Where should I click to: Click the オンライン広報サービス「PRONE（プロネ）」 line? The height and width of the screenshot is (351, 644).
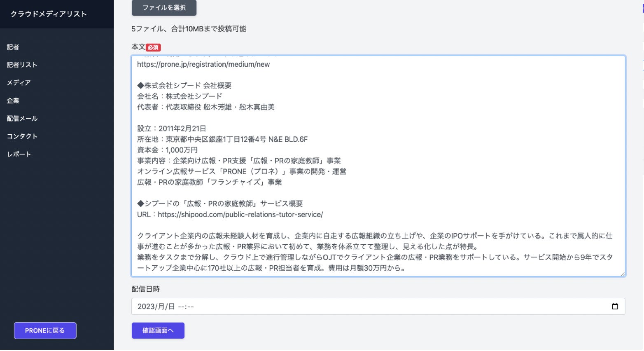(x=242, y=171)
